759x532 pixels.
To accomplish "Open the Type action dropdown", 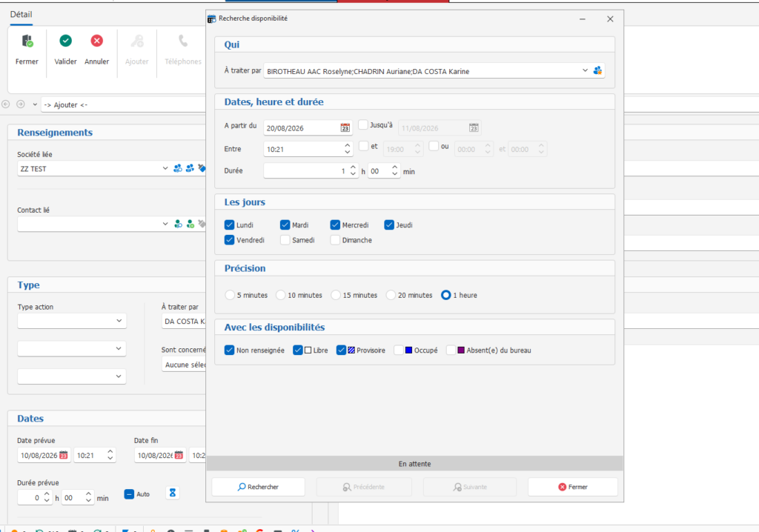I will pyautogui.click(x=119, y=321).
